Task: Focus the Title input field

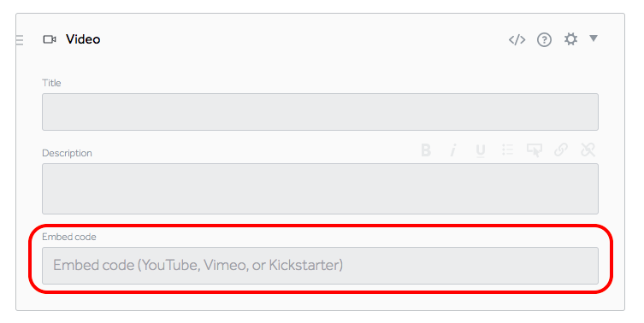Action: click(320, 112)
